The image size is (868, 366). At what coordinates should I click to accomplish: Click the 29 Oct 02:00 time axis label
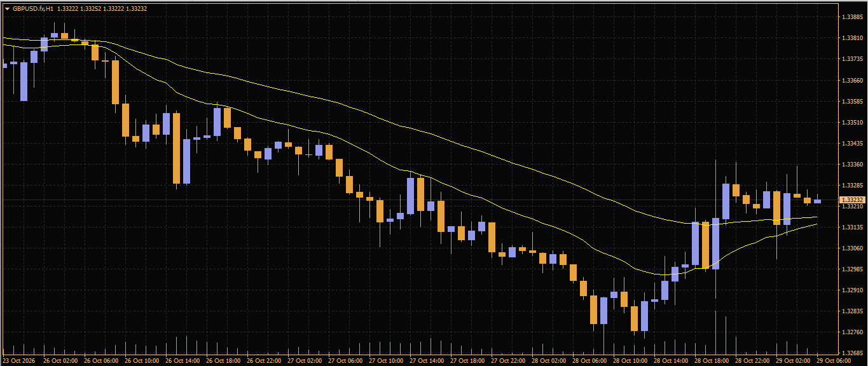(x=794, y=360)
